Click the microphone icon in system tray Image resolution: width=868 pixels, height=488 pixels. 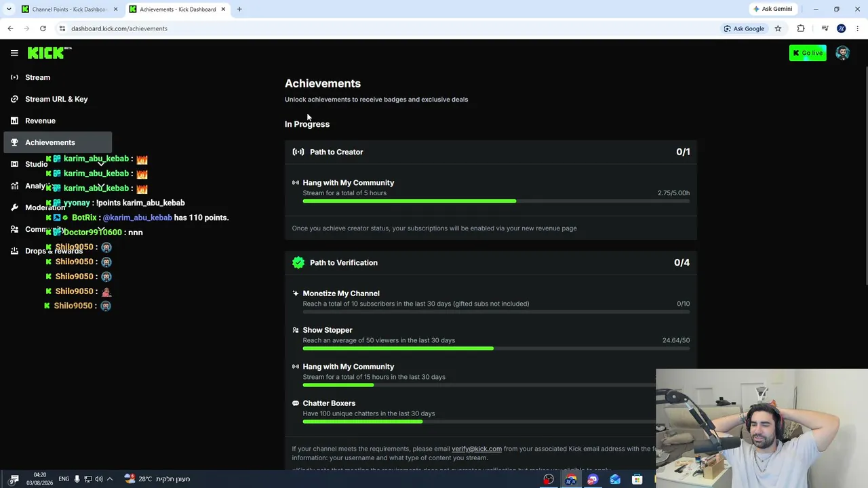pos(77,479)
